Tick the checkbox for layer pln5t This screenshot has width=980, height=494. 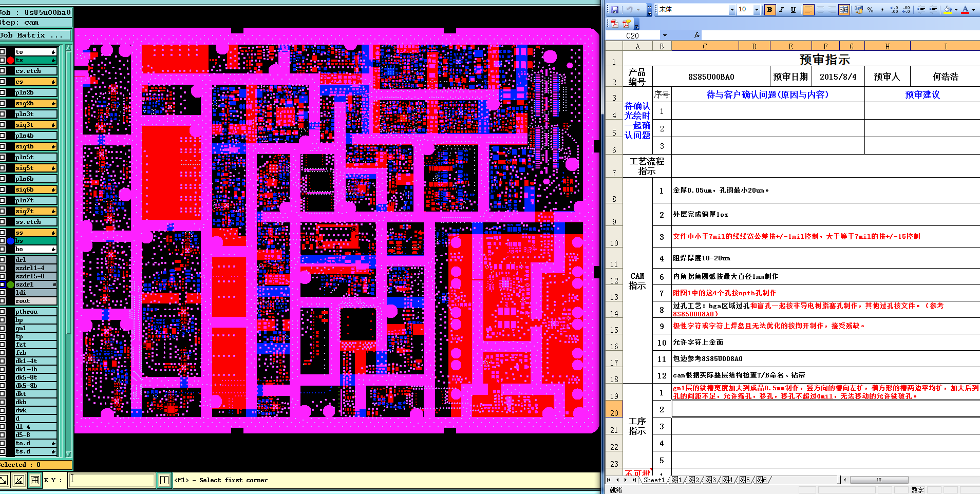click(3, 157)
